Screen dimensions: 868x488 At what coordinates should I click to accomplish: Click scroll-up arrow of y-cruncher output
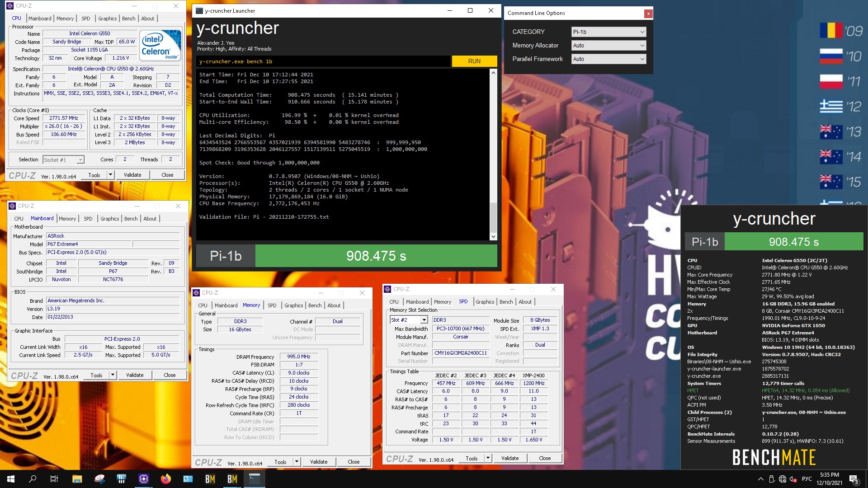[x=493, y=73]
